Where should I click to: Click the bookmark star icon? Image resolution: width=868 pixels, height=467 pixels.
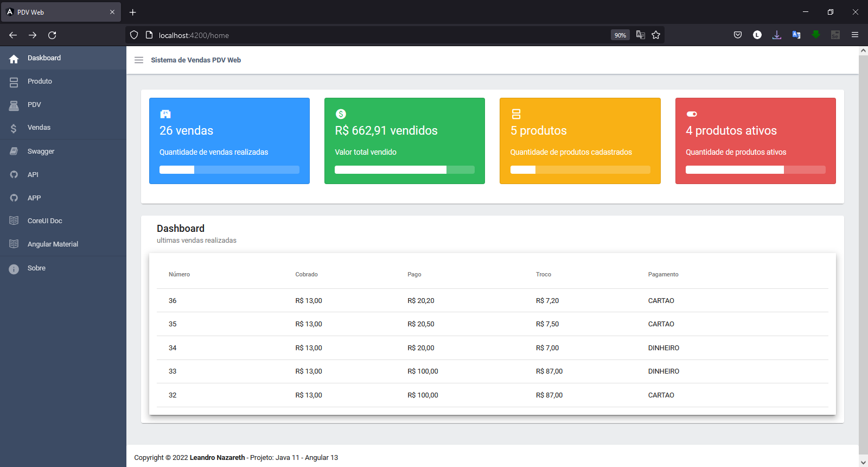pyautogui.click(x=656, y=35)
